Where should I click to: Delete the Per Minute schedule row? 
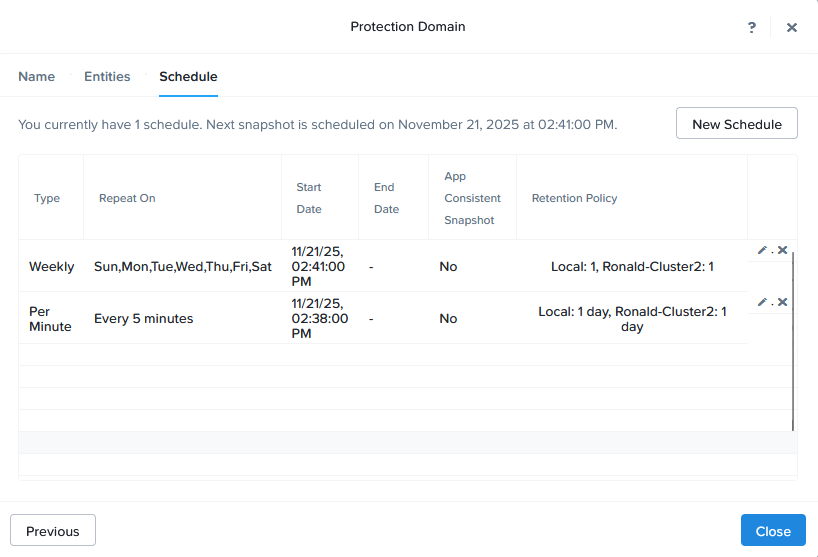tap(782, 302)
